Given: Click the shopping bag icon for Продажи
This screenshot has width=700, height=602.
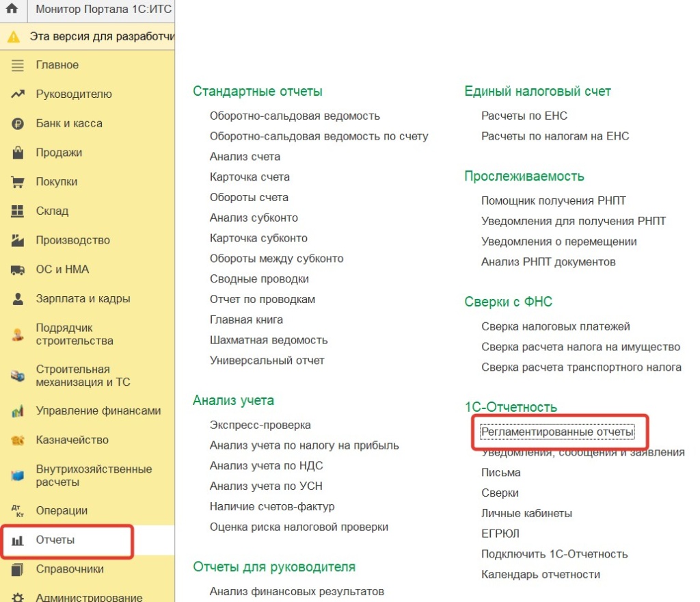Looking at the screenshot, I should coord(18,153).
